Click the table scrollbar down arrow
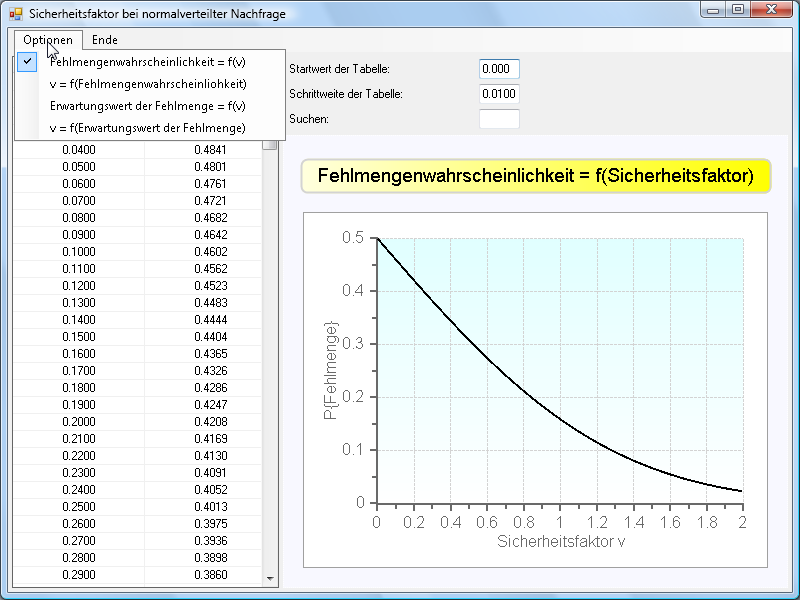The height and width of the screenshot is (600, 800). coord(269,578)
